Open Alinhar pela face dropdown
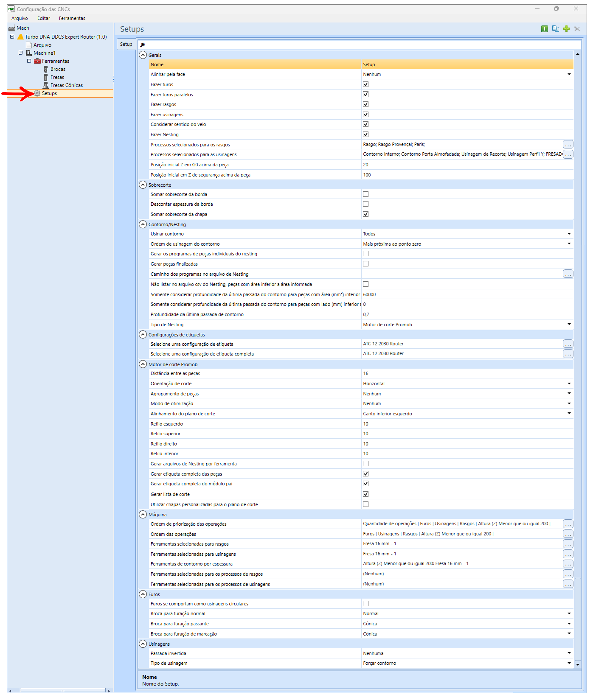 [569, 74]
